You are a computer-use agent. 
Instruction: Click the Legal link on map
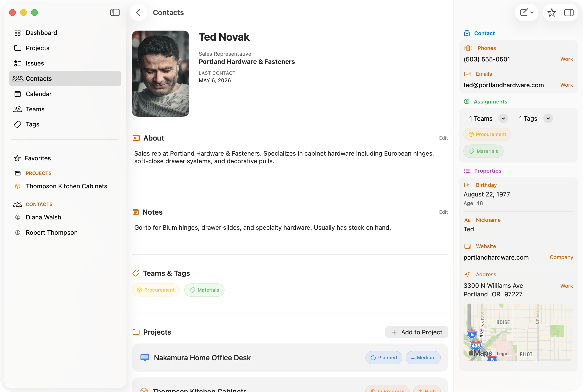(x=502, y=354)
